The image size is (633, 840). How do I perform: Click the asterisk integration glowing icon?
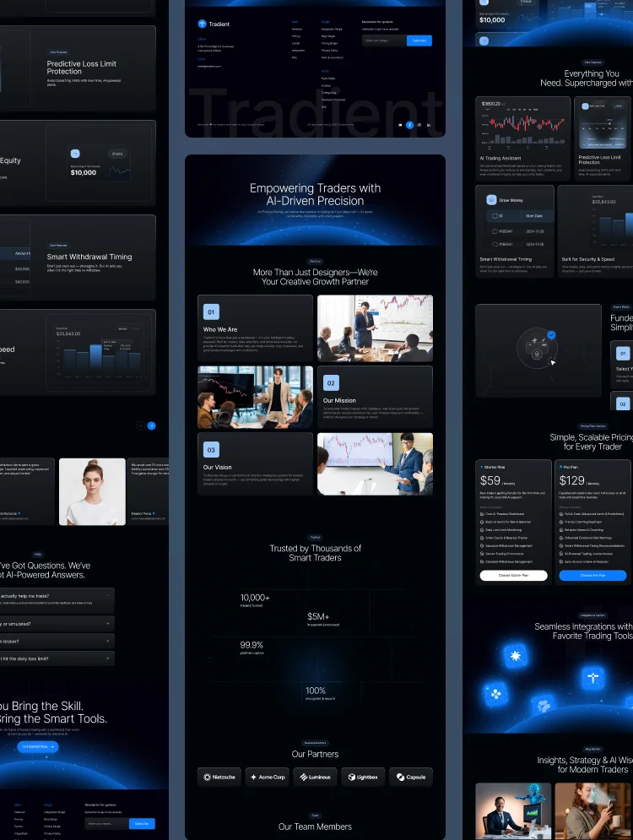[515, 656]
